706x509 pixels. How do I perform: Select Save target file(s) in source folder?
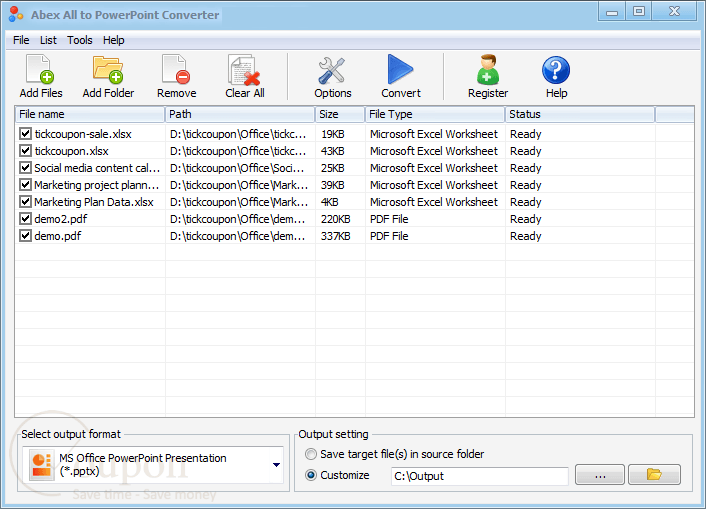pyautogui.click(x=311, y=454)
